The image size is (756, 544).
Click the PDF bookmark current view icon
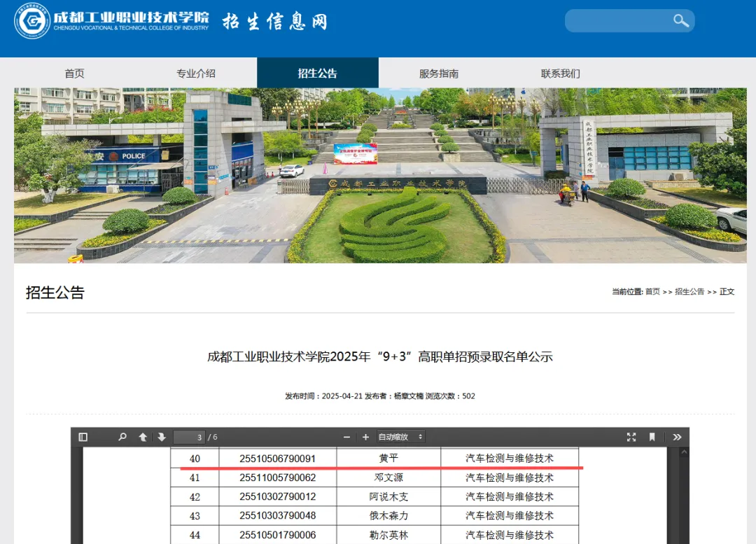652,437
